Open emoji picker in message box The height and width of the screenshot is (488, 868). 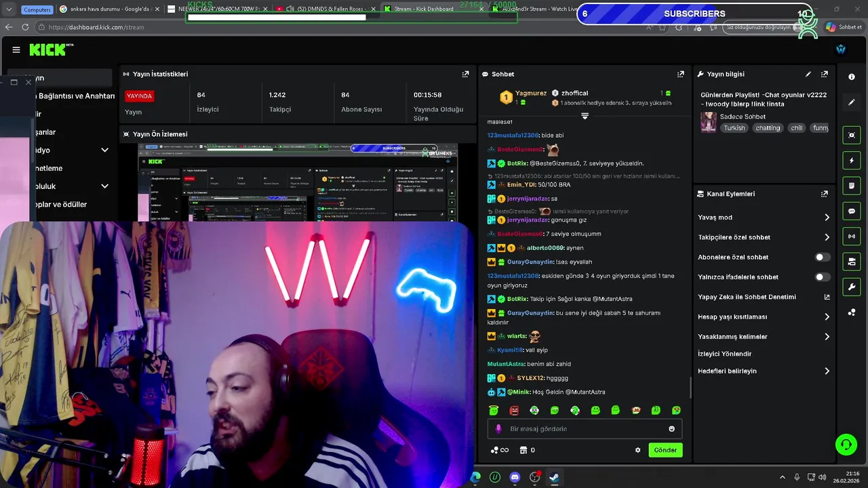point(672,428)
